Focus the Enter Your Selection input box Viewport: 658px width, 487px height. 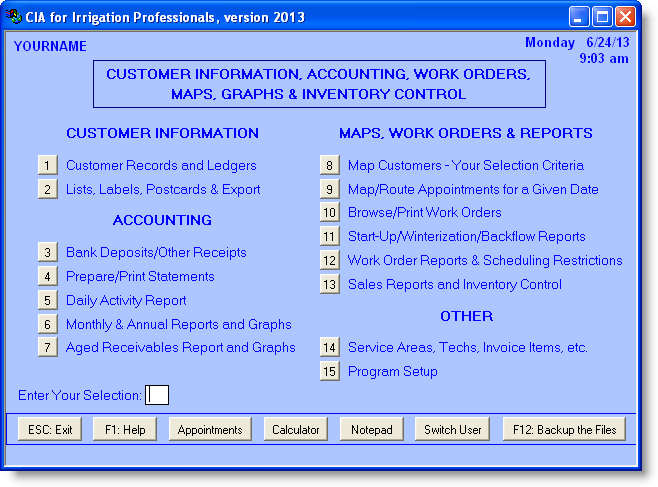click(x=158, y=394)
